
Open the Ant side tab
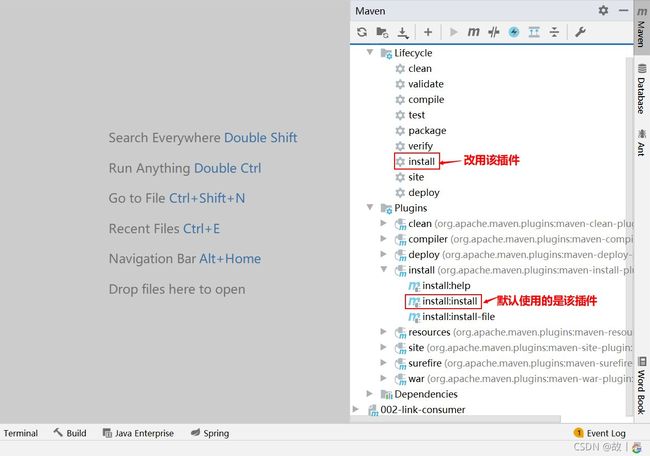[641, 142]
